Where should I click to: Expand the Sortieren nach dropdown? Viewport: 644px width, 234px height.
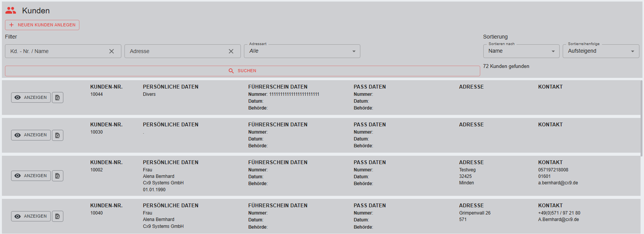pos(521,51)
